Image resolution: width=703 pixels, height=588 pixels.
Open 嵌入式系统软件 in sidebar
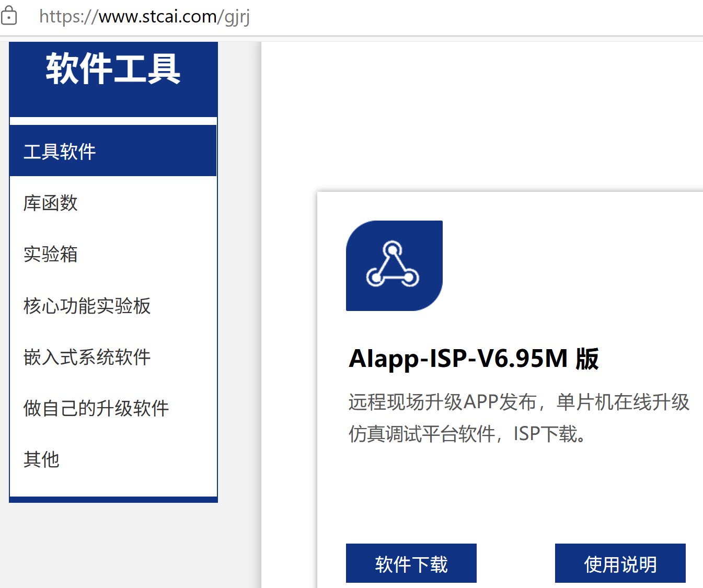113,357
